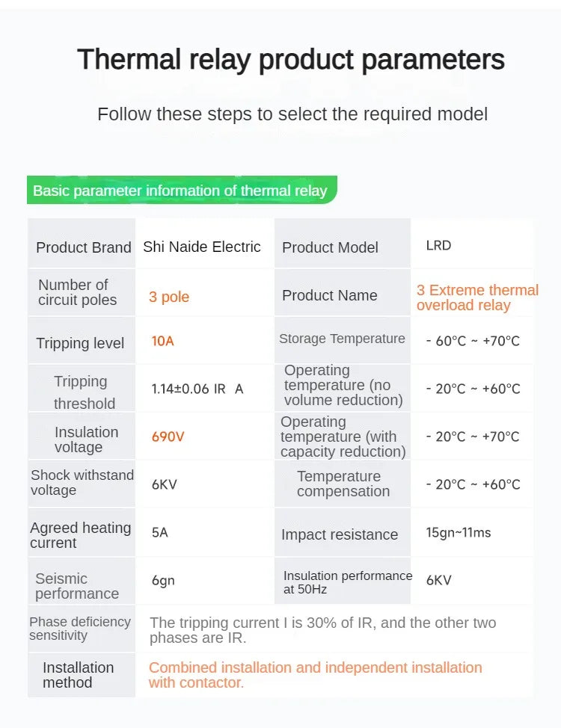This screenshot has width=561, height=728.
Task: Click the Phase deficiency sensitivity description text
Action: click(322, 630)
